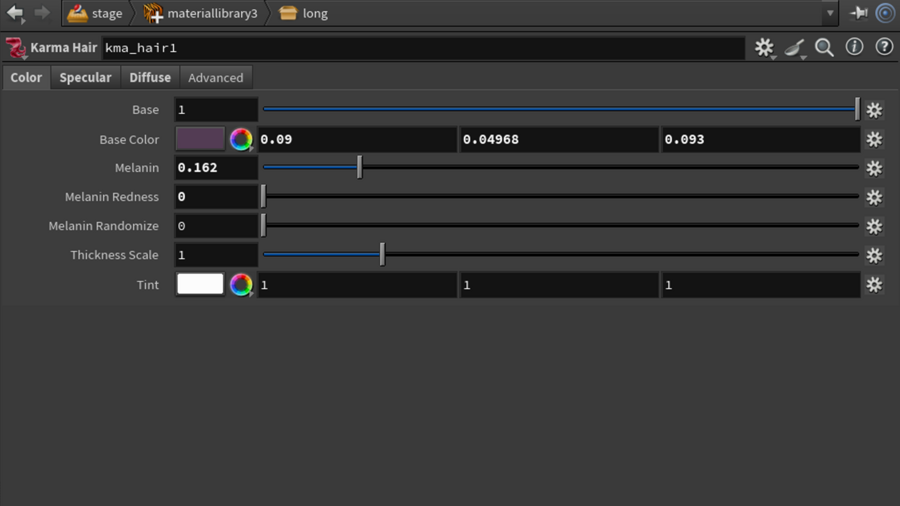This screenshot has width=900, height=506.
Task: Click the Tint red value field
Action: click(x=357, y=285)
